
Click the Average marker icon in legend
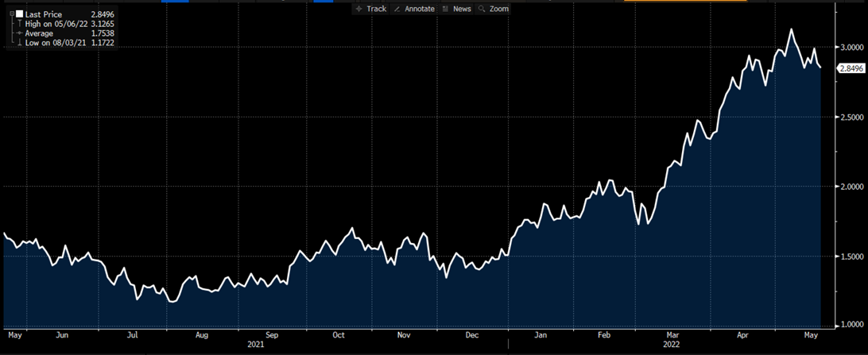(x=18, y=33)
